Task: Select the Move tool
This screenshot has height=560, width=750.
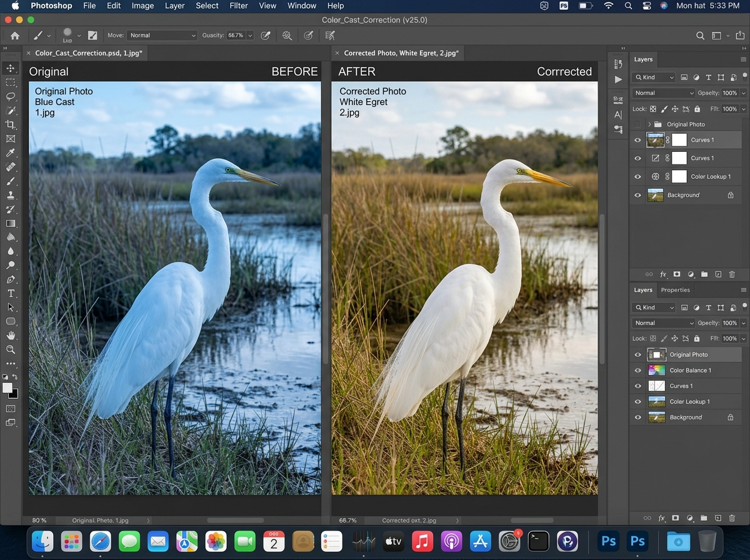Action: point(10,69)
